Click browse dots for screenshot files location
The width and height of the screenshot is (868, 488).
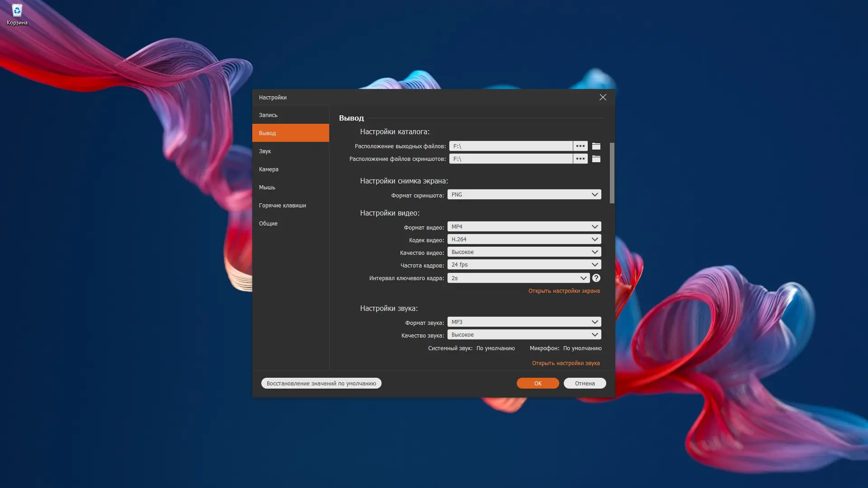(x=580, y=159)
